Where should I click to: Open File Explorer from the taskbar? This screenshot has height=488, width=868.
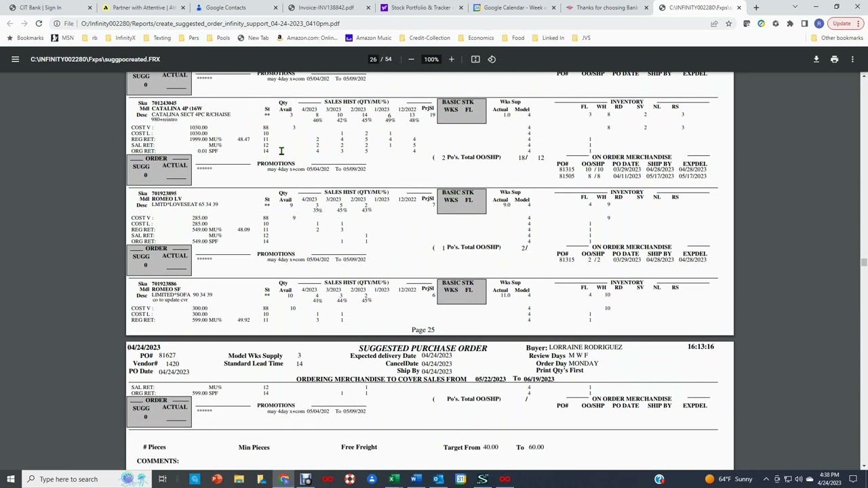pyautogui.click(x=239, y=479)
